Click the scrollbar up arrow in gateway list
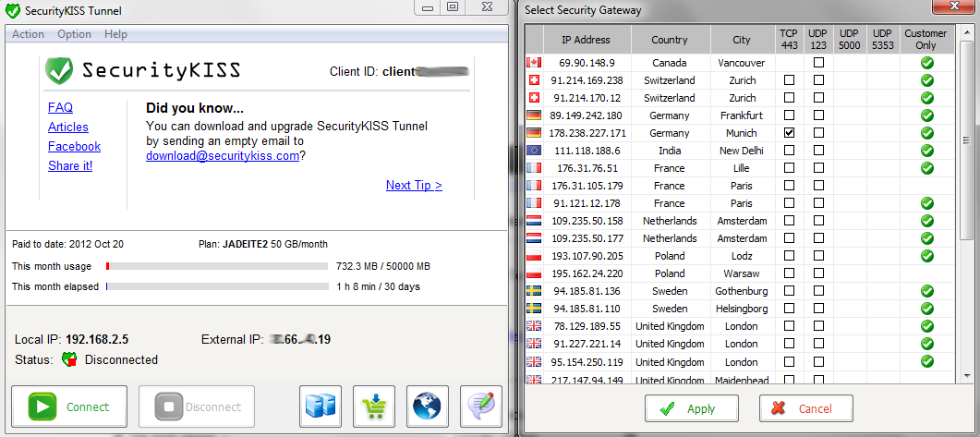The width and height of the screenshot is (980, 437). click(x=967, y=30)
